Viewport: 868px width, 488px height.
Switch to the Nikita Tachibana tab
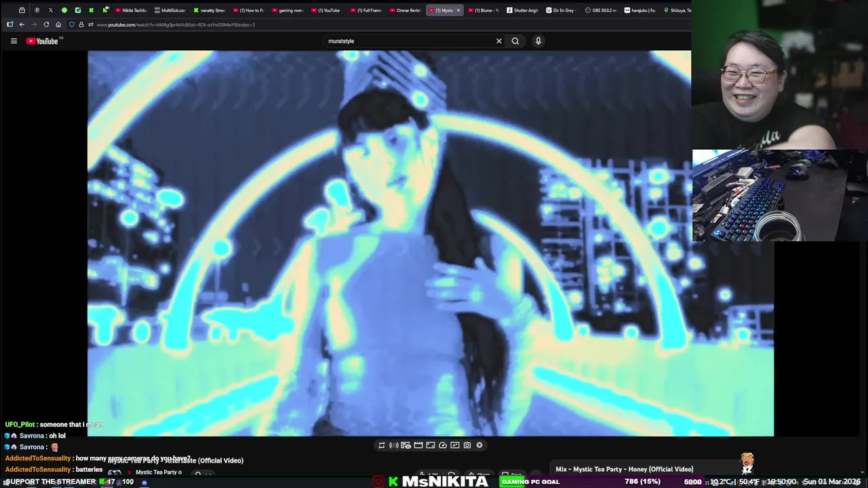pos(131,10)
